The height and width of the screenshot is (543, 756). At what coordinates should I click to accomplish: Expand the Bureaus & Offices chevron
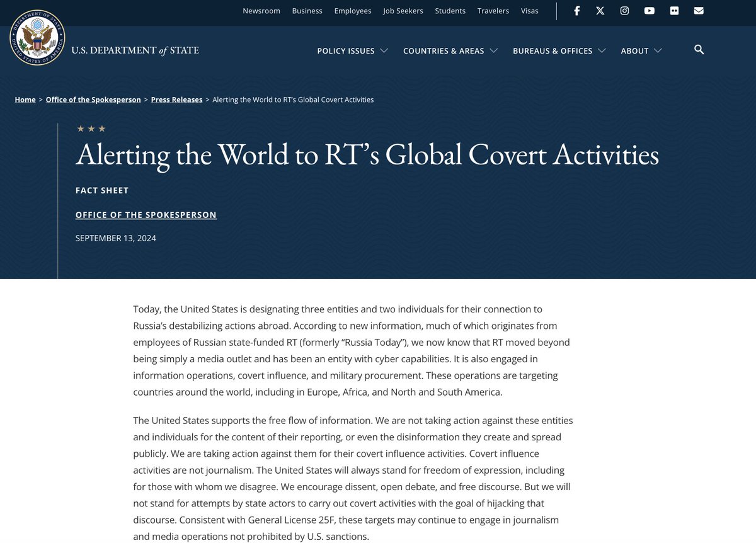click(x=602, y=50)
